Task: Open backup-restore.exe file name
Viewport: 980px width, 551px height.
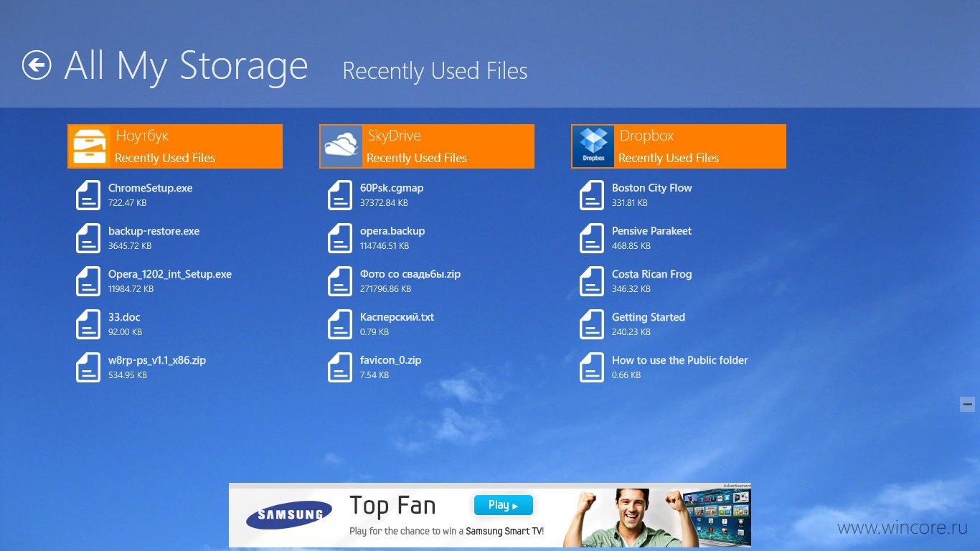Action: (x=154, y=231)
